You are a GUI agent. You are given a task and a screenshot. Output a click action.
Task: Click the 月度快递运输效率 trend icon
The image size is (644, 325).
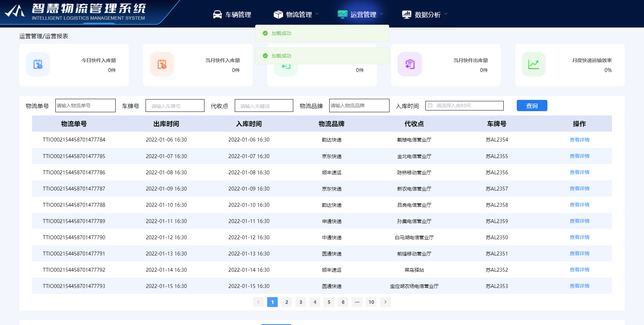(534, 64)
